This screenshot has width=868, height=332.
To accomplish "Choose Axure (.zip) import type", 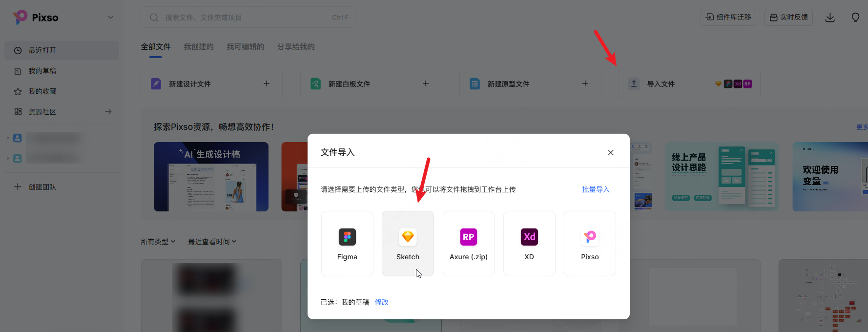I will click(x=469, y=244).
